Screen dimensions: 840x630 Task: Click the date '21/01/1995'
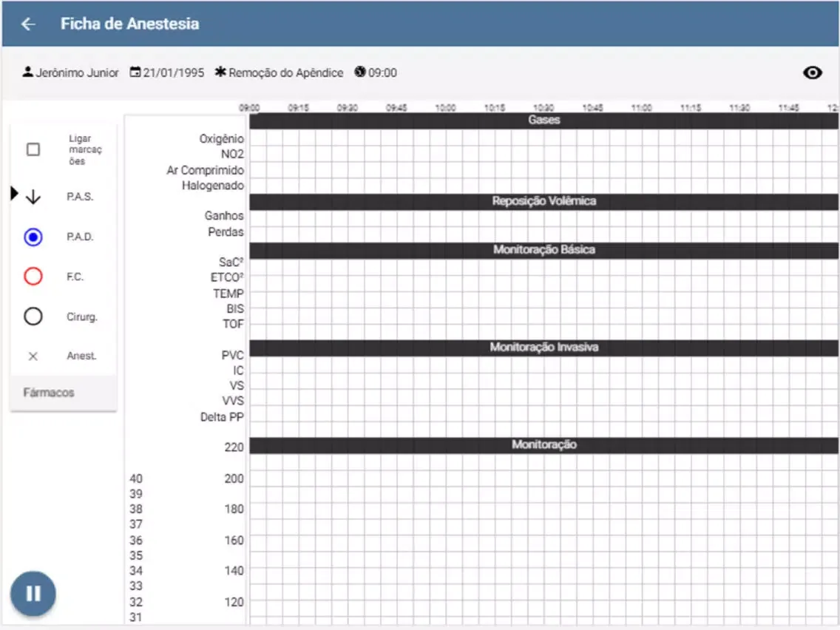(x=174, y=73)
